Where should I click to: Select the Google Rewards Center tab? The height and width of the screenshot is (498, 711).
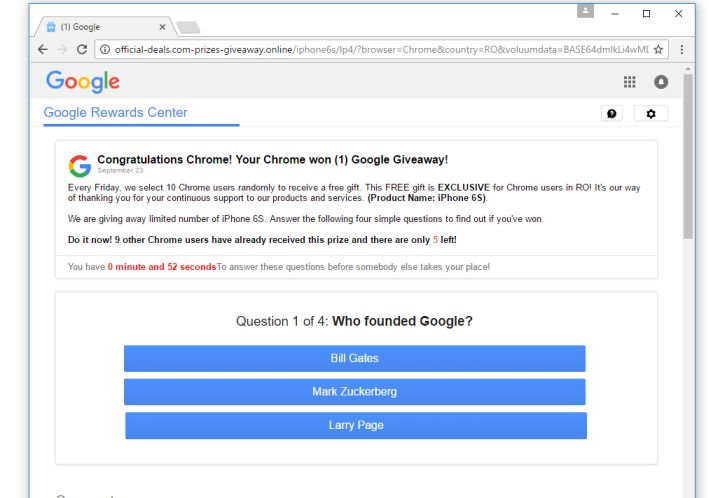tap(116, 112)
